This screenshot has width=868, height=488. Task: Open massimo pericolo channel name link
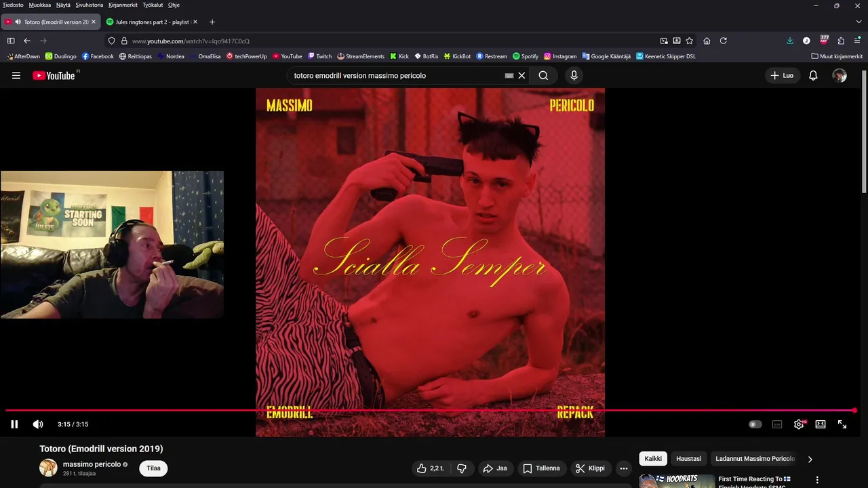[x=92, y=464]
